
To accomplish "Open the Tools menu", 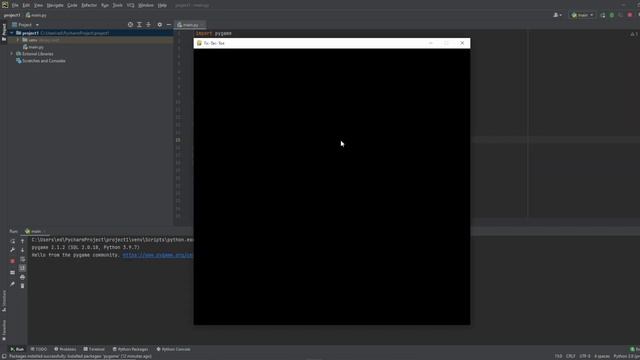I will [118, 5].
